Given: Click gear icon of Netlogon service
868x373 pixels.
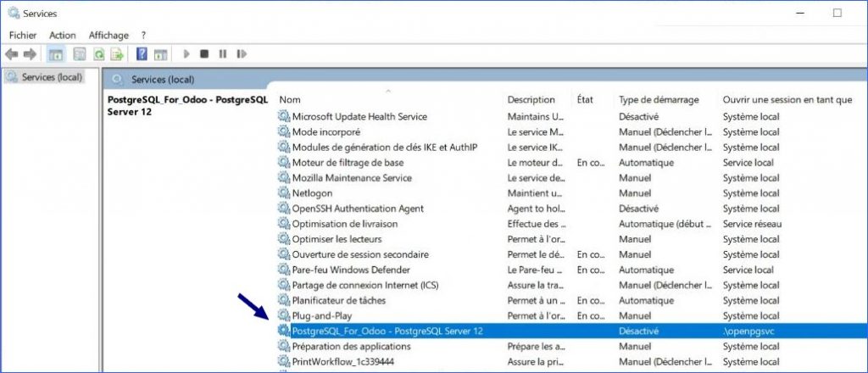Looking at the screenshot, I should [x=283, y=193].
